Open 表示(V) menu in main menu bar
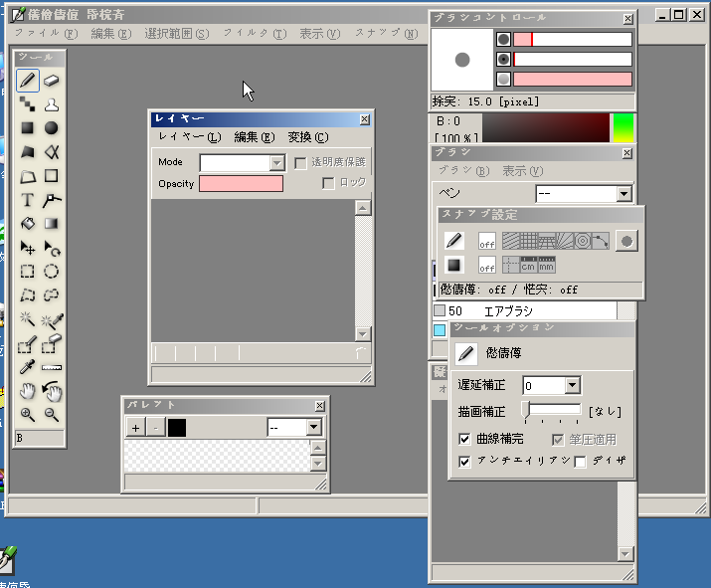The image size is (711, 588). (319, 34)
